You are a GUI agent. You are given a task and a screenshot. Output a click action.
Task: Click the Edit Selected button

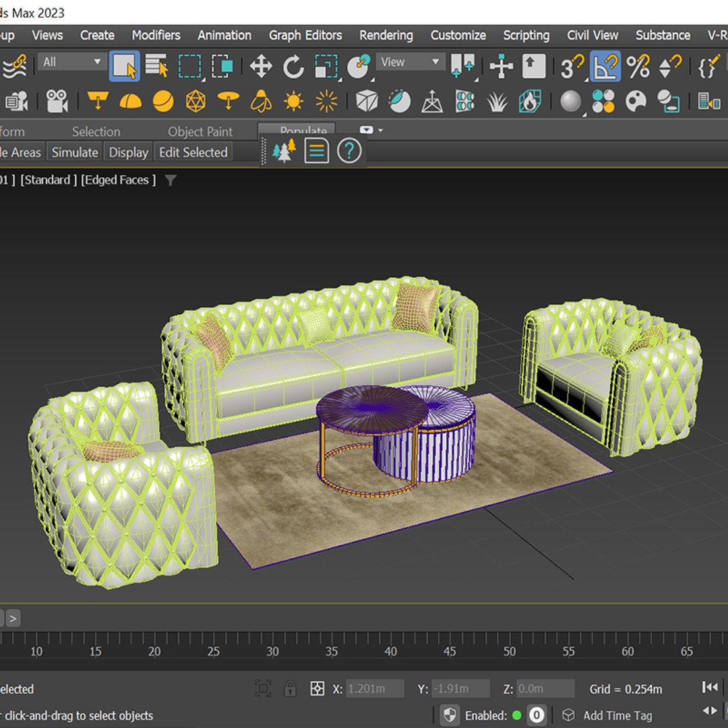[x=193, y=152]
